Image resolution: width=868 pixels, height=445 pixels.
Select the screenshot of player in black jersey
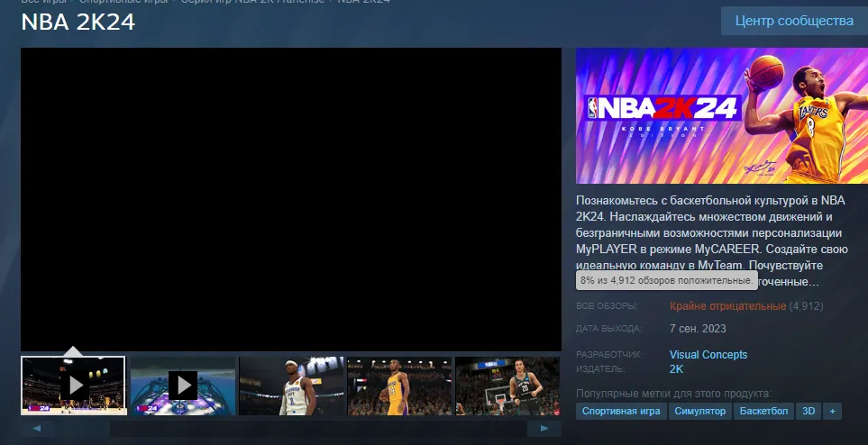pos(507,386)
